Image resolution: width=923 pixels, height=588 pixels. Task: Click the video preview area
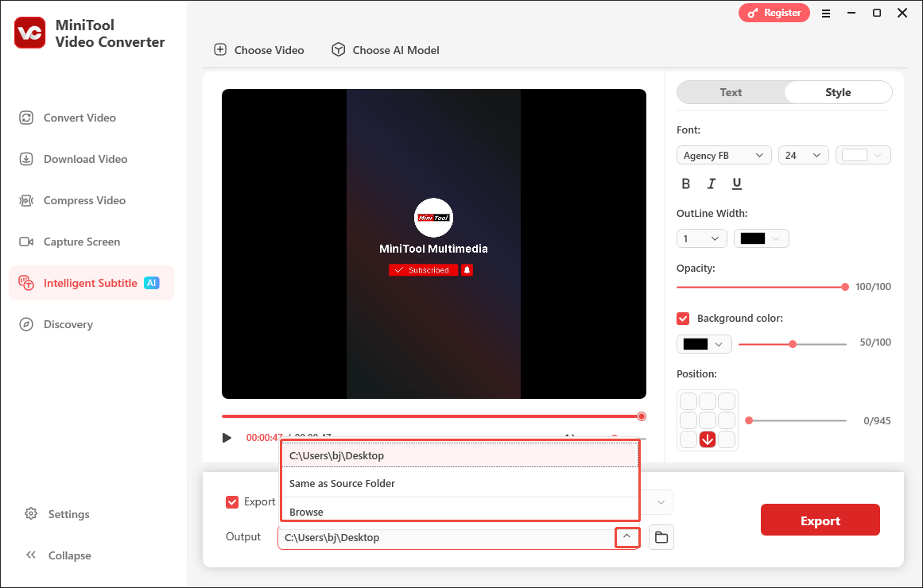click(x=434, y=244)
